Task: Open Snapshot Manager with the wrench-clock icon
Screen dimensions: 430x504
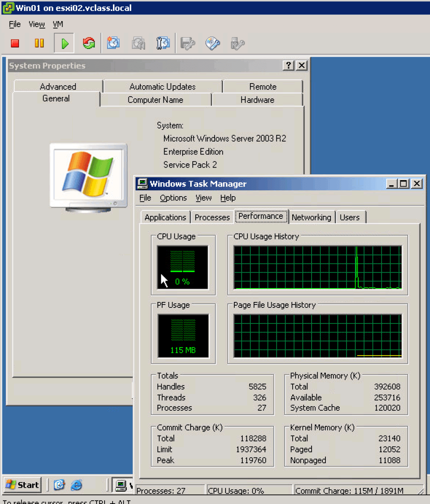Action: point(163,43)
